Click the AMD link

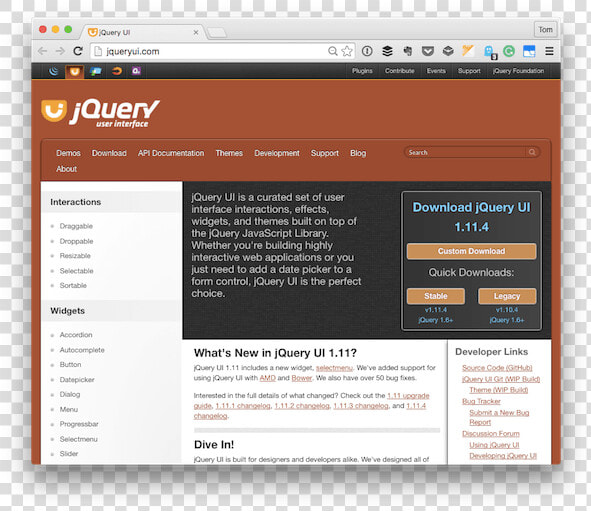(268, 378)
